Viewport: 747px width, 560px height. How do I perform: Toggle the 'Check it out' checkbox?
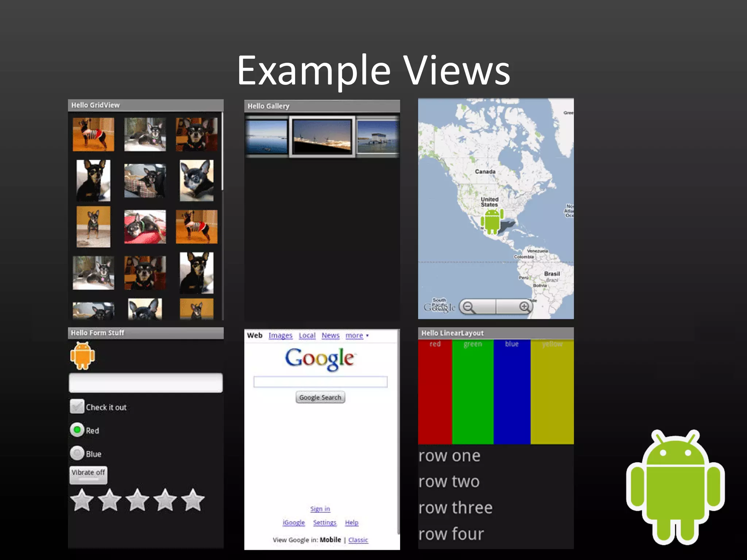tap(77, 407)
